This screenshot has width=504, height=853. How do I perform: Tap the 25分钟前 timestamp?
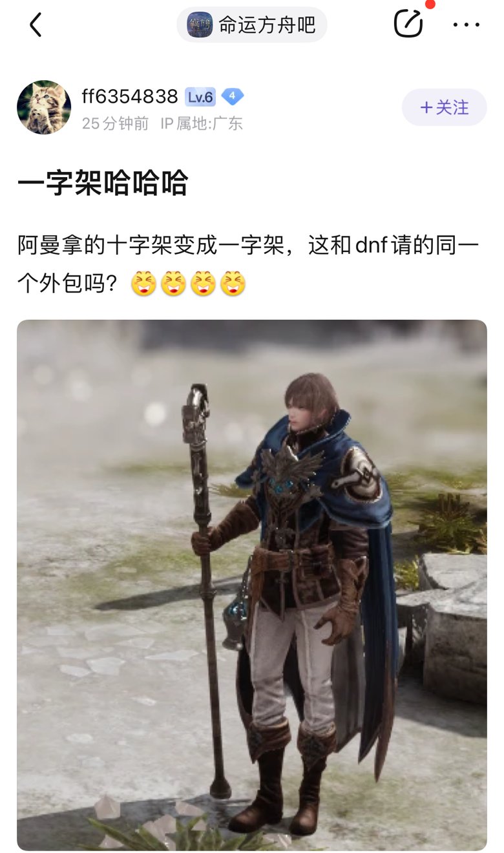115,123
